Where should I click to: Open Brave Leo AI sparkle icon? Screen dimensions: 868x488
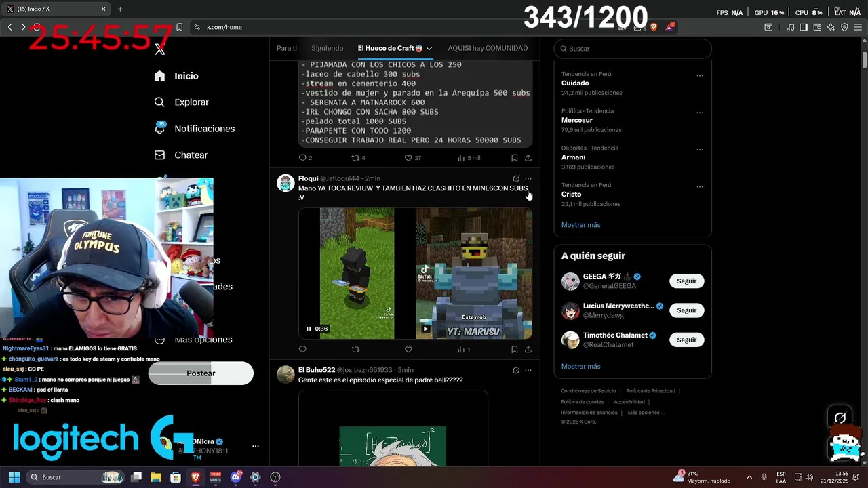[831, 27]
